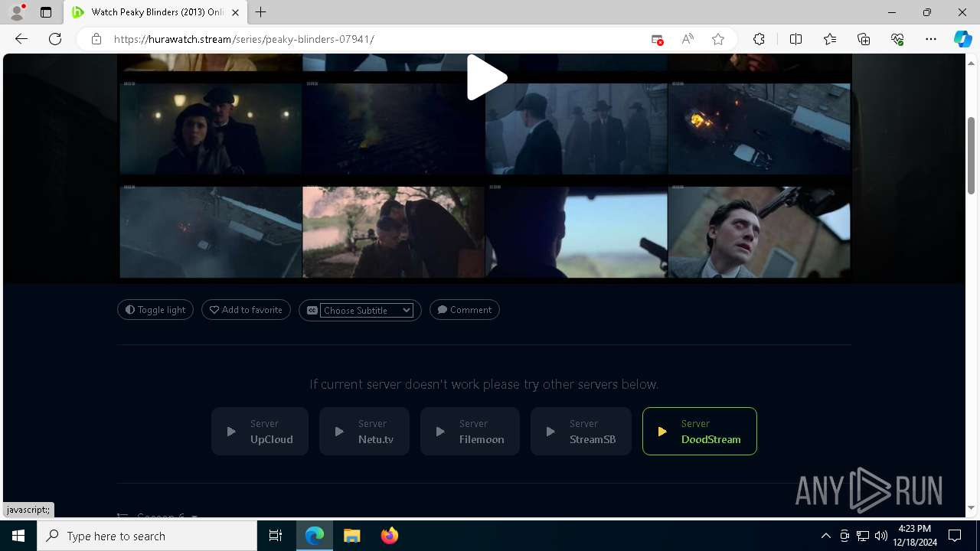
Task: Open Task View
Action: [276, 536]
